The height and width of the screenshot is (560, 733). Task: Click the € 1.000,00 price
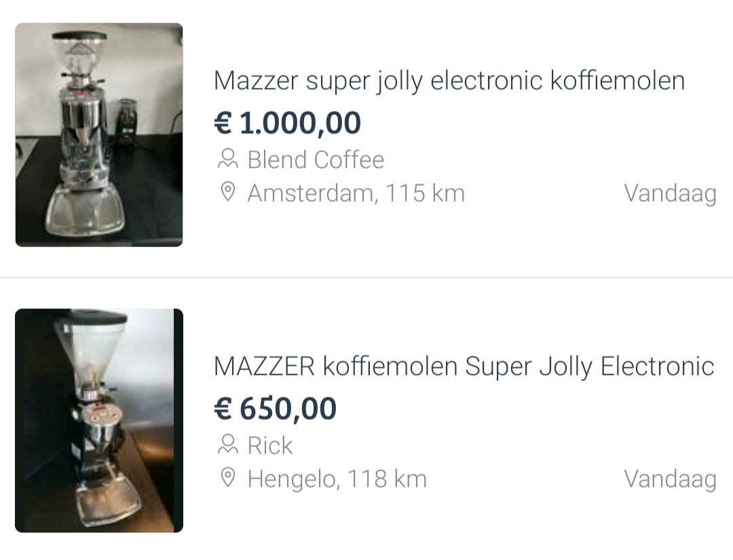tap(287, 124)
